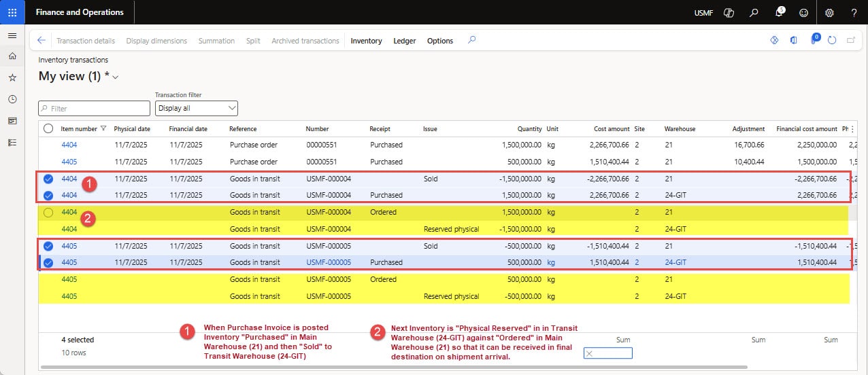The image size is (868, 375).
Task: Open the app launcher waffle icon
Action: pyautogui.click(x=12, y=12)
